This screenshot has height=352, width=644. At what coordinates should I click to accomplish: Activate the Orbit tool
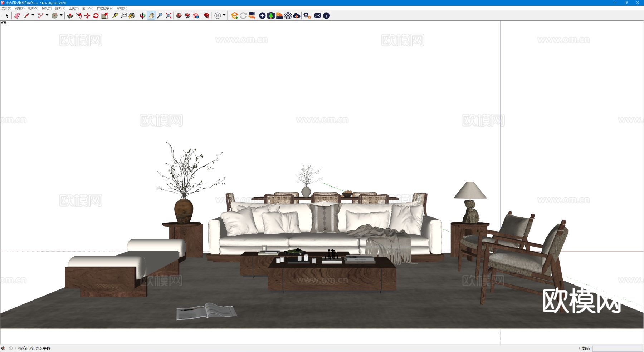tap(142, 16)
